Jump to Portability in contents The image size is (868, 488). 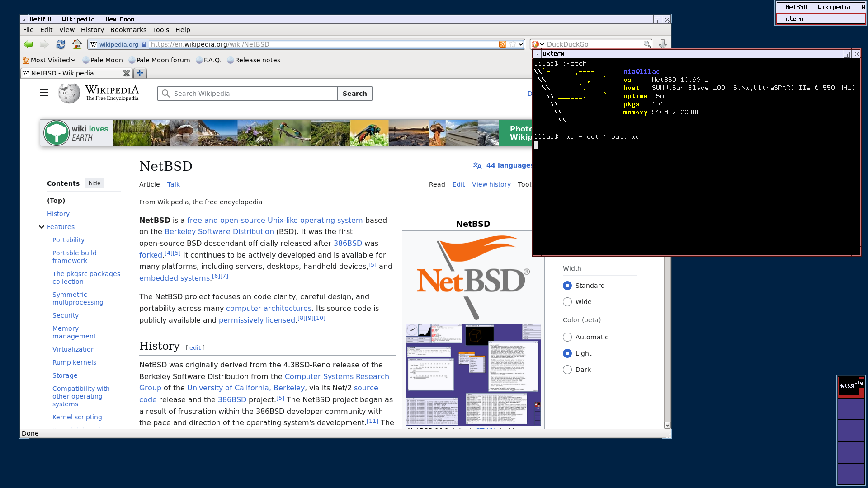point(68,240)
